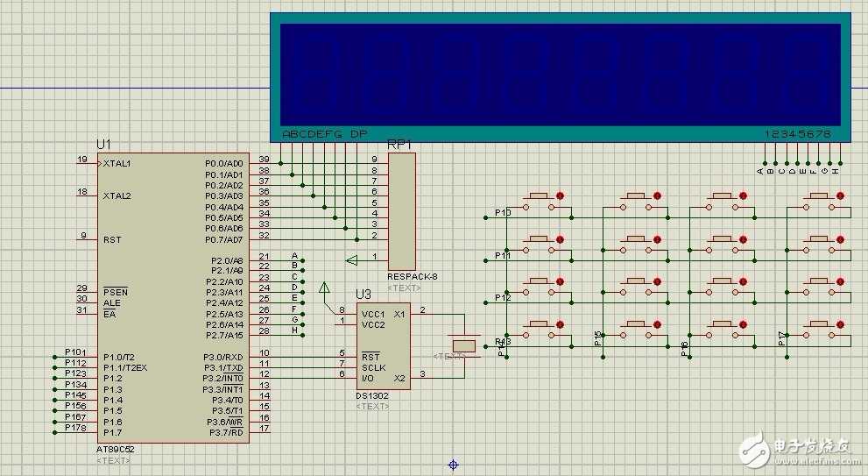Select the AT89C52 microcontroller U1 body
The image size is (868, 476).
(x=173, y=298)
